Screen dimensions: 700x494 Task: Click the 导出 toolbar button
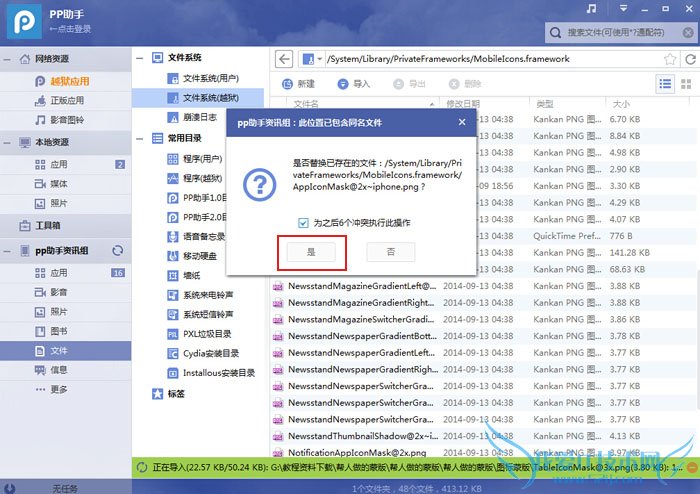[409, 84]
